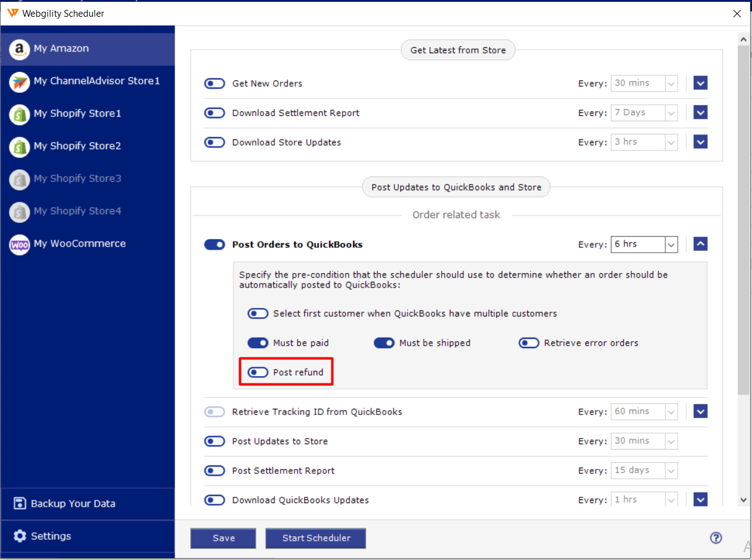Click the Save button
Viewport: 752px width, 560px height.
223,538
